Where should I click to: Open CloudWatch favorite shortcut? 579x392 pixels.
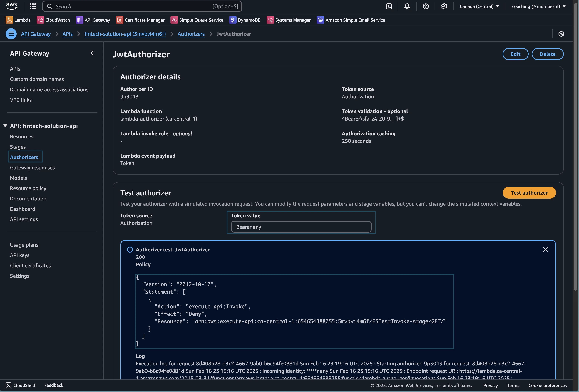pos(53,20)
